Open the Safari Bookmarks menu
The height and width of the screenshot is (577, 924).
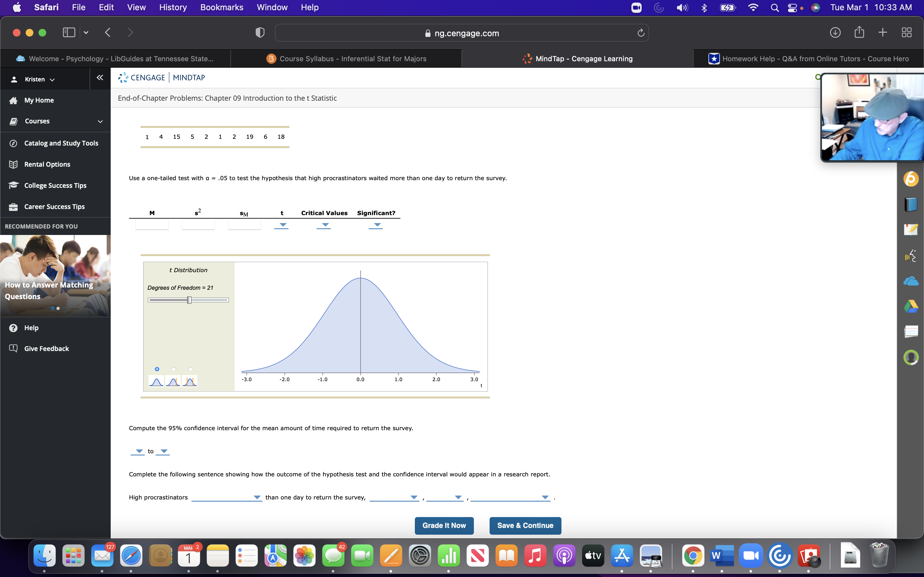click(221, 7)
